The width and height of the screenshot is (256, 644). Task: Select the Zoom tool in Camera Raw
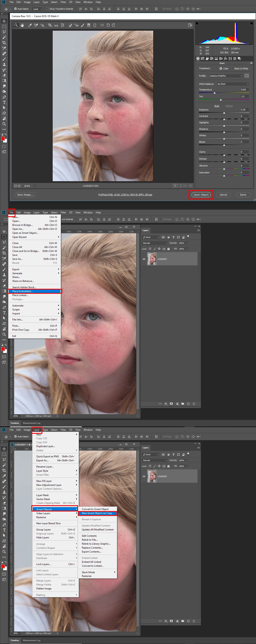[16, 25]
